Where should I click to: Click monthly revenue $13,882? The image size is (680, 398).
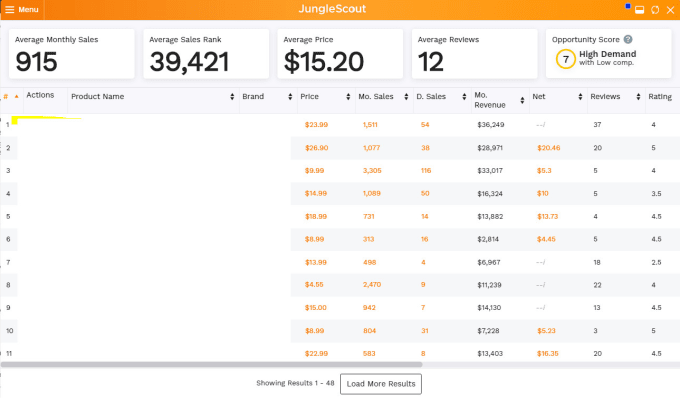(490, 216)
